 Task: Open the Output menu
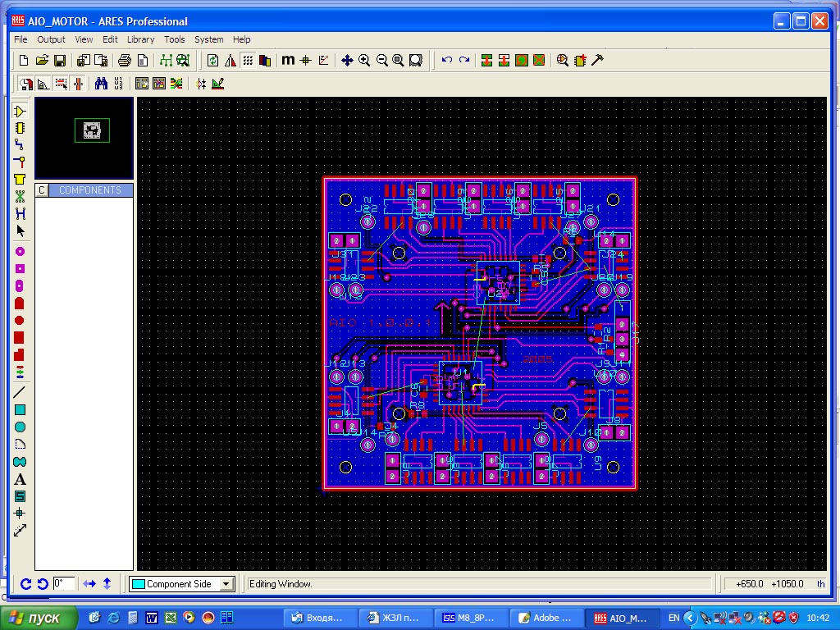(x=51, y=39)
